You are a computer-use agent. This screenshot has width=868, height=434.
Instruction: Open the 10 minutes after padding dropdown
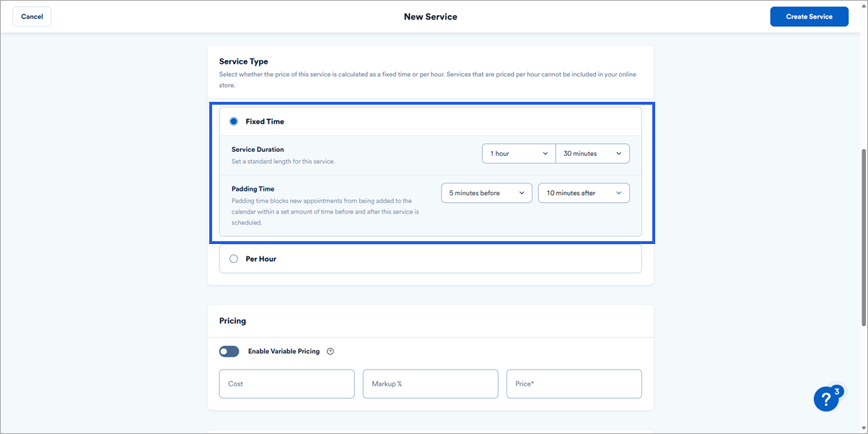pos(583,193)
